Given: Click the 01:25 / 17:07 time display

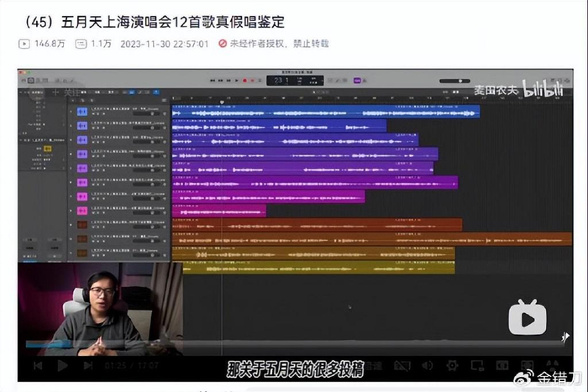Looking at the screenshot, I should pyautogui.click(x=132, y=365).
